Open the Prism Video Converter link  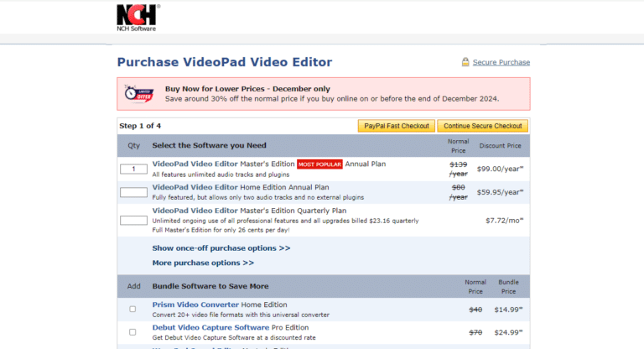[195, 305]
